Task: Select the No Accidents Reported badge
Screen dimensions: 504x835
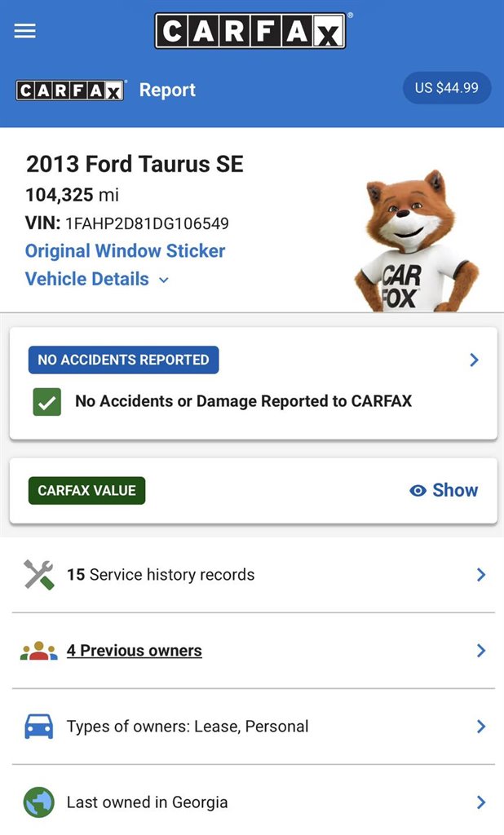Action: tap(123, 360)
